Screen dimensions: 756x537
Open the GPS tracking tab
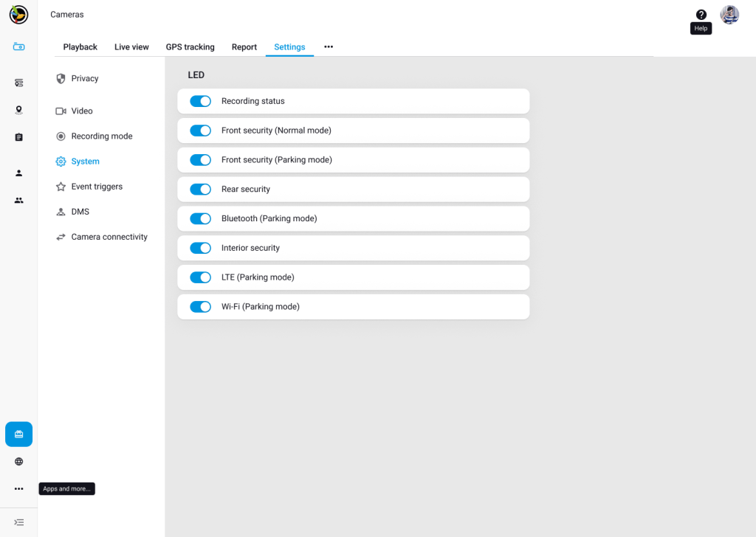click(190, 46)
